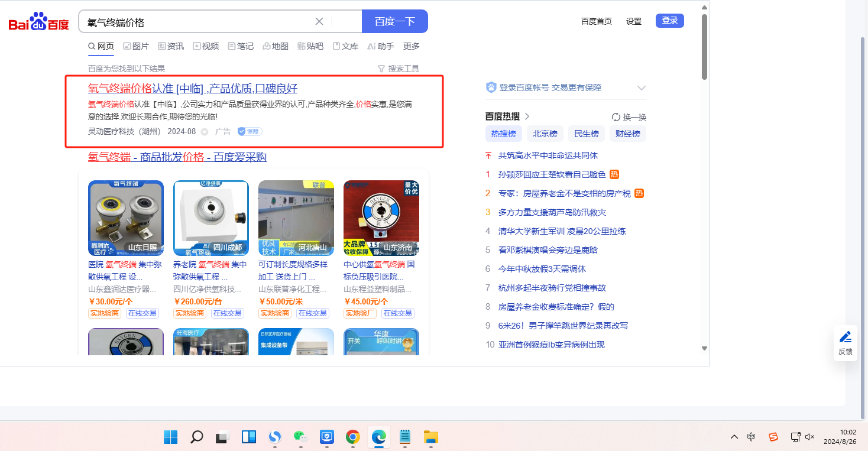Click the 登录 button
This screenshot has width=868, height=451.
[670, 21]
